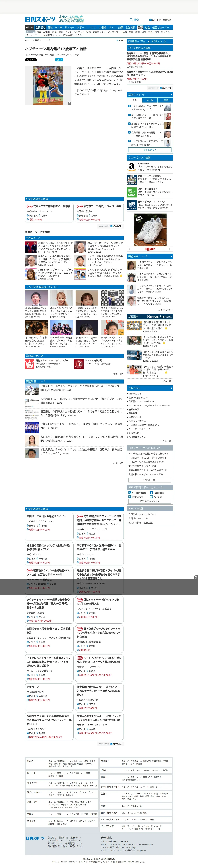The width and height of the screenshot is (198, 868).
Task: Select the サッカー nav tab
Action: pyautogui.click(x=69, y=27)
